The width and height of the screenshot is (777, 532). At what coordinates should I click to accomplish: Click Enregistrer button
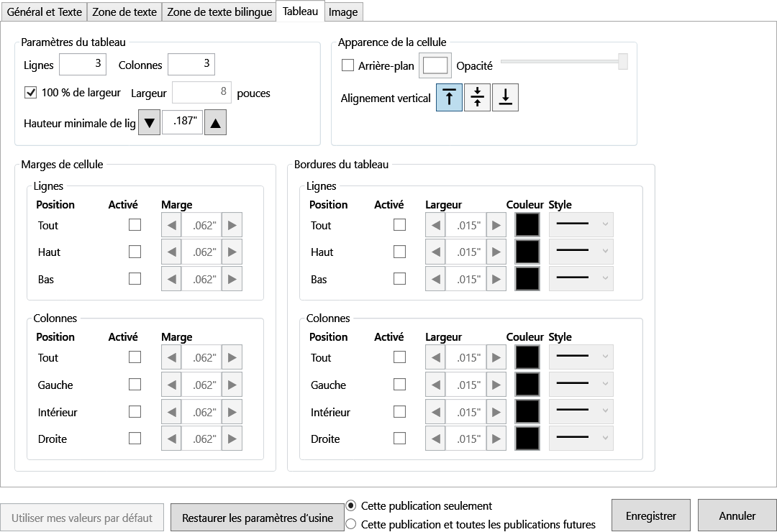coord(650,515)
